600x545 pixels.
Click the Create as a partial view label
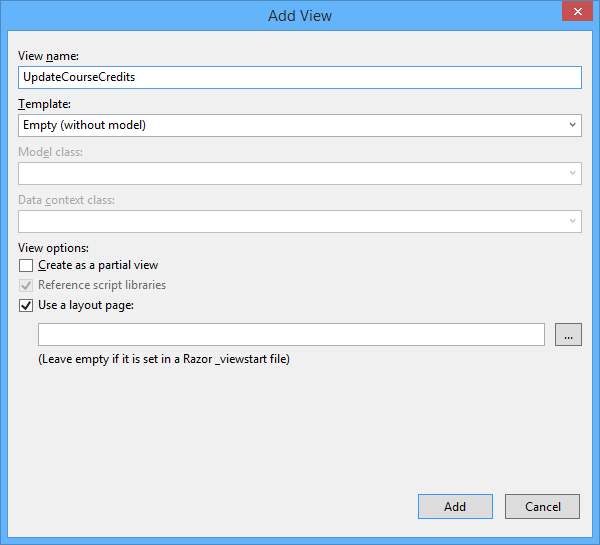tap(98, 265)
